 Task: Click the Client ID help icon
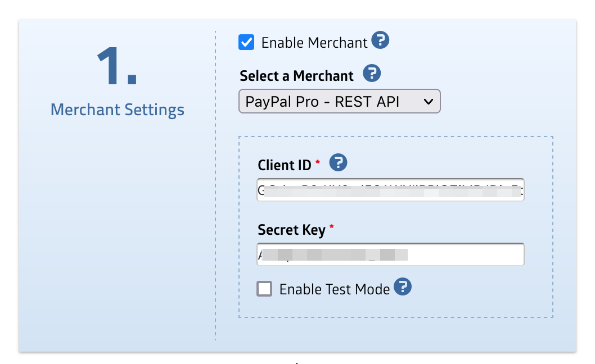pyautogui.click(x=338, y=163)
